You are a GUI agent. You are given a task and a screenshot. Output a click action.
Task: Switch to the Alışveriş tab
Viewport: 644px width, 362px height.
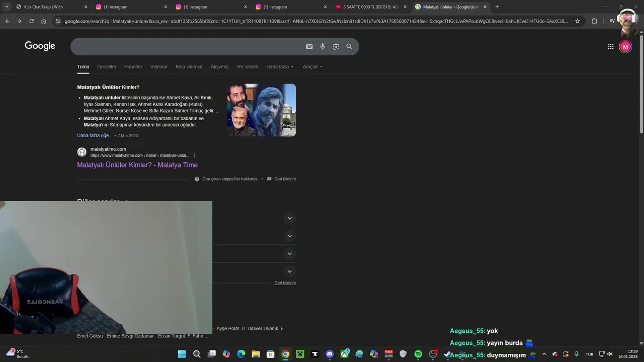219,67
